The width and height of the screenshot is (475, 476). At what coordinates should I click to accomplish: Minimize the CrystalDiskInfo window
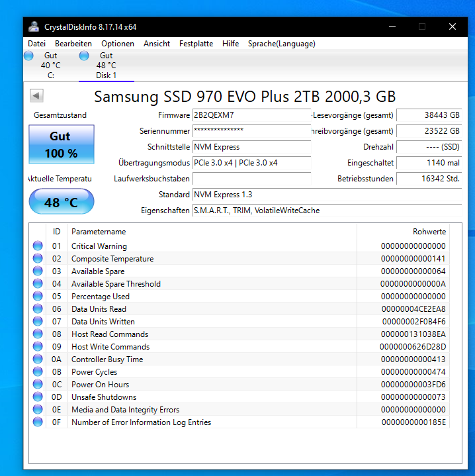[x=392, y=26]
